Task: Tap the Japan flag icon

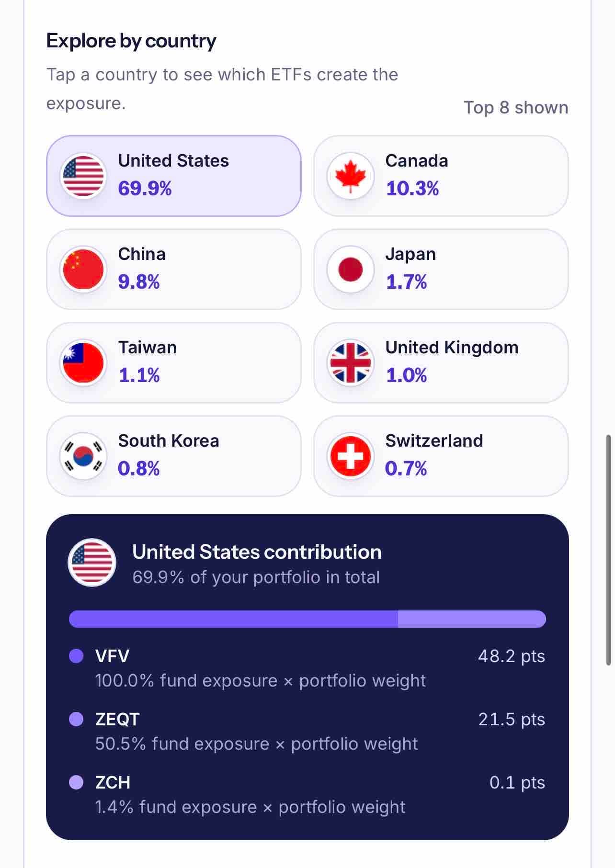Action: pyautogui.click(x=351, y=269)
